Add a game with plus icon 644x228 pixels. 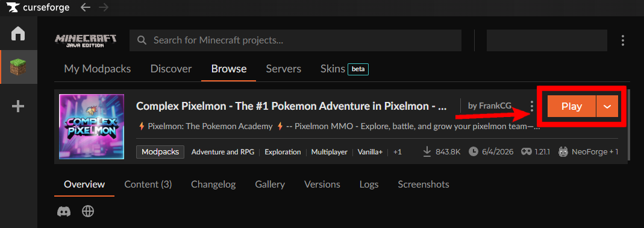pos(18,107)
